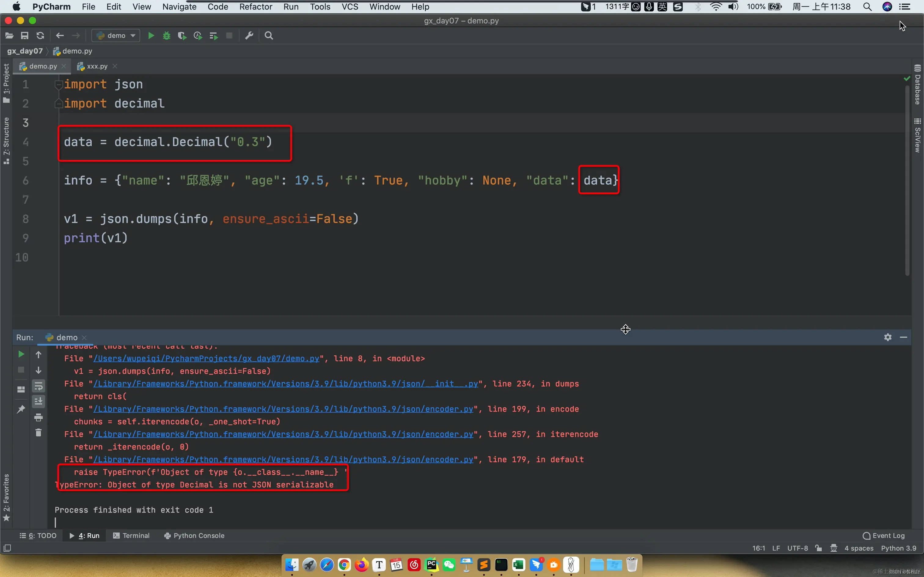Start debugging with the bug icon
The image size is (924, 577).
(x=167, y=35)
